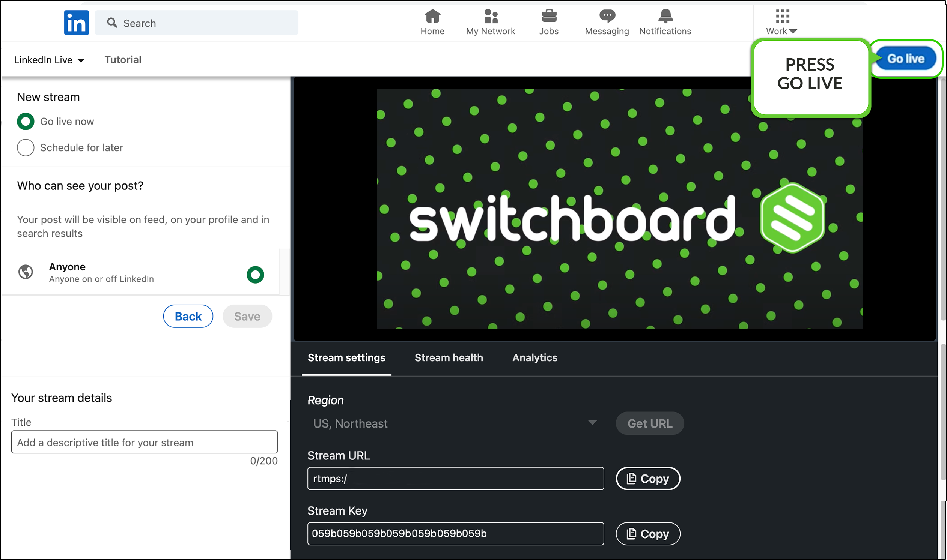The image size is (947, 560).
Task: Open the Jobs briefcase icon
Action: click(549, 16)
